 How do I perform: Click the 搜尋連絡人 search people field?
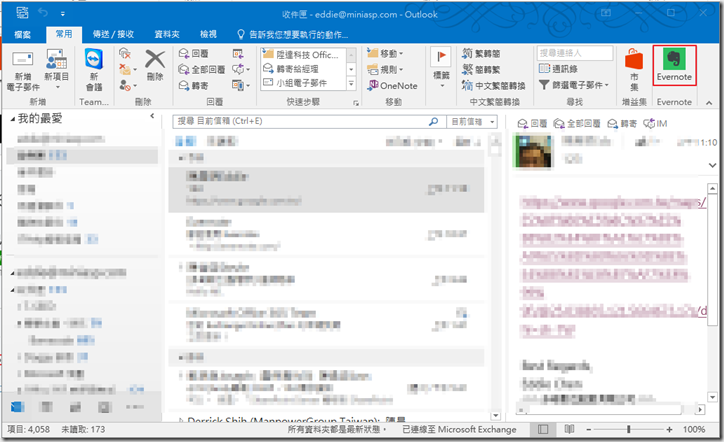tap(575, 53)
